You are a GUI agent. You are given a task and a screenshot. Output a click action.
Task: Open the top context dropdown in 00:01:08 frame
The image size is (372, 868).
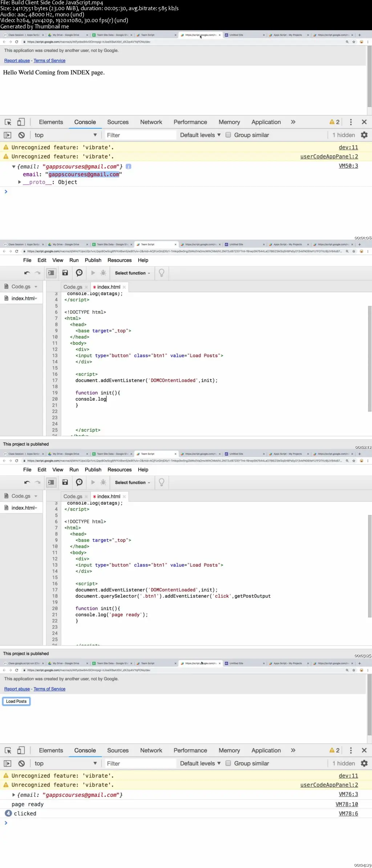coord(65,135)
